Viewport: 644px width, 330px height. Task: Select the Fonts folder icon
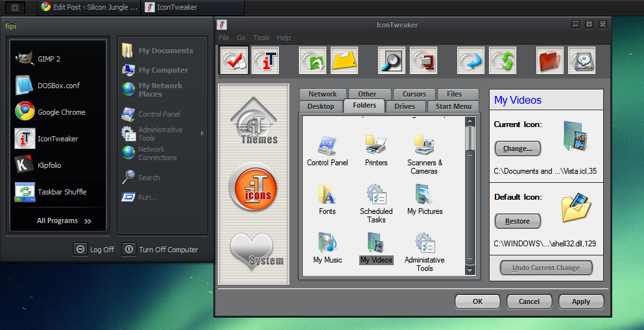(328, 200)
